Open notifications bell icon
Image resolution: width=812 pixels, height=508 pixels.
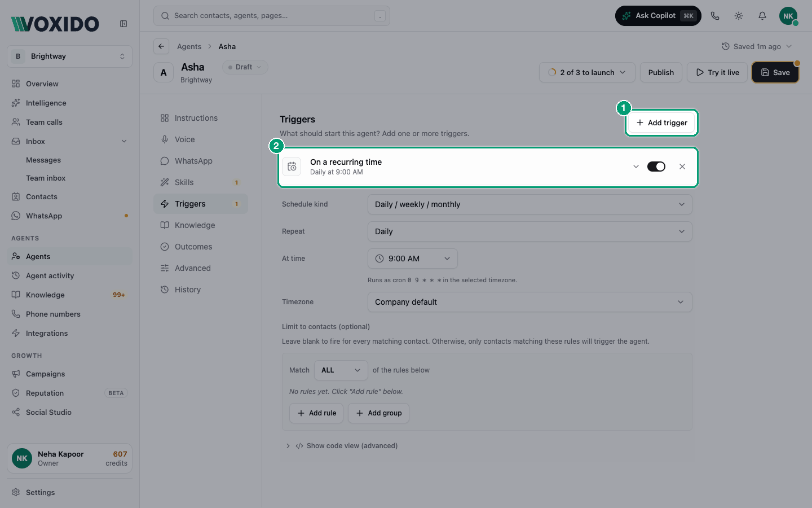(x=762, y=16)
